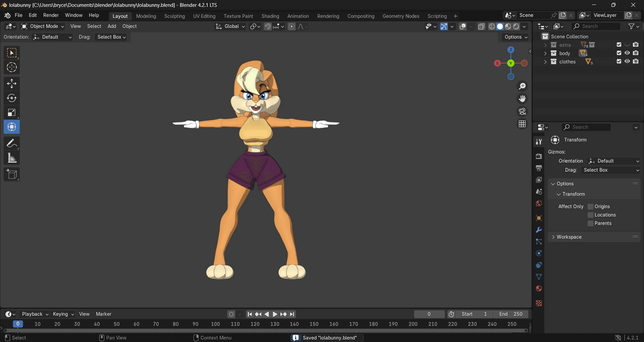
Task: Click the End frame field
Action: 510,314
